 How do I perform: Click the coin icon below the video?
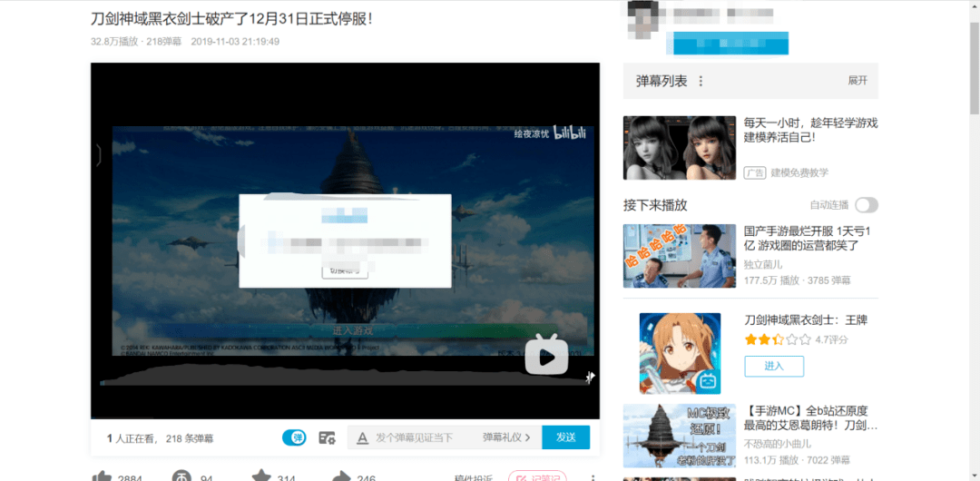coord(181,476)
